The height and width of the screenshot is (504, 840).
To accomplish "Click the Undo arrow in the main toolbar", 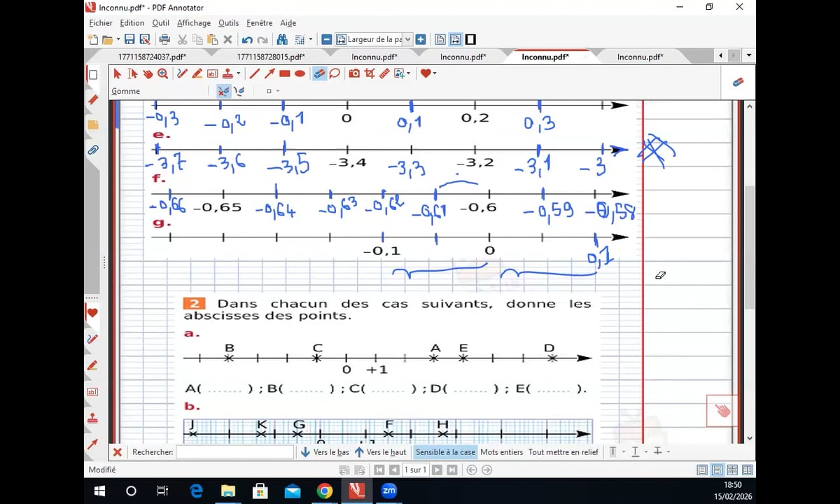I will pos(247,40).
